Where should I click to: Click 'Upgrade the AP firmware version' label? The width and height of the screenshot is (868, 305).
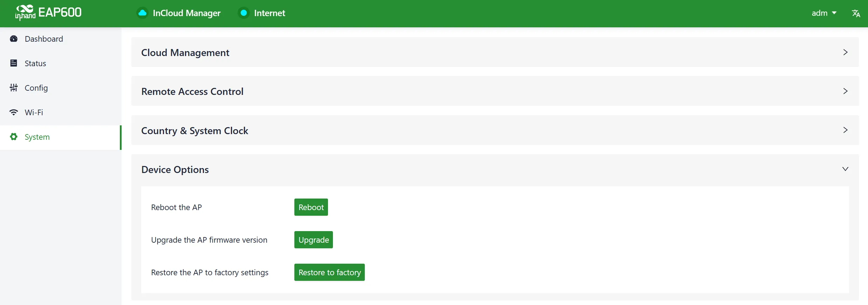coord(209,240)
